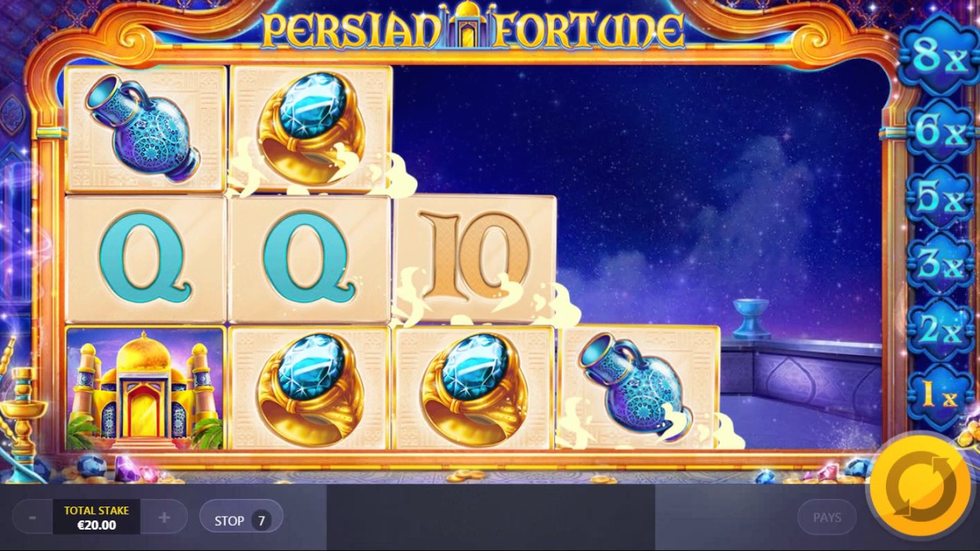The height and width of the screenshot is (551, 980).
Task: Open the PAYS paytable
Action: [827, 518]
